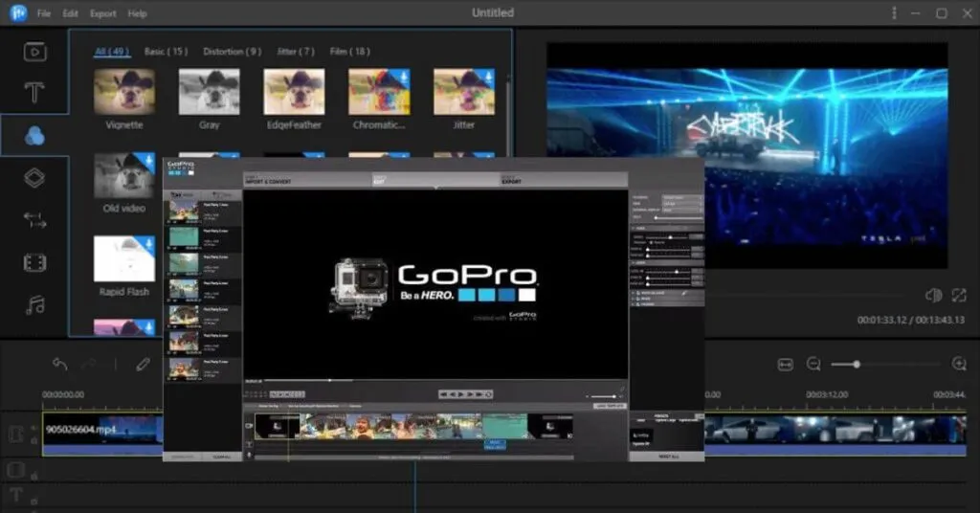Click the video track filmstrip icon in timeline

point(15,433)
